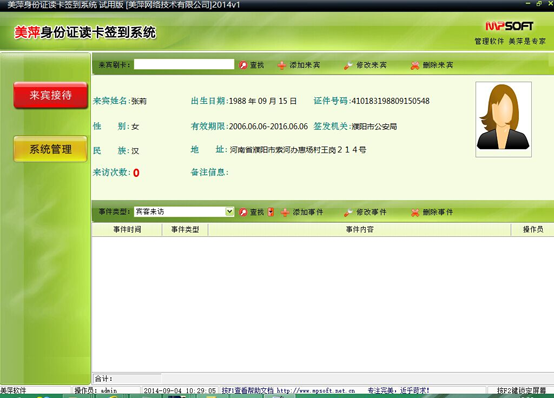Click the 修改事件 edit icon

pos(348,212)
